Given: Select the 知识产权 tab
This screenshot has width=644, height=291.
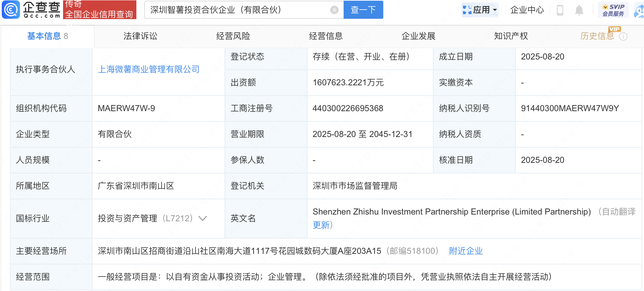Looking at the screenshot, I should [x=511, y=36].
